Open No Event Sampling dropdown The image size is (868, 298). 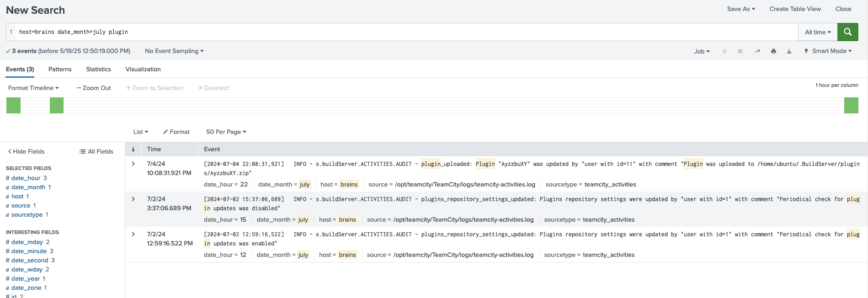tap(174, 51)
